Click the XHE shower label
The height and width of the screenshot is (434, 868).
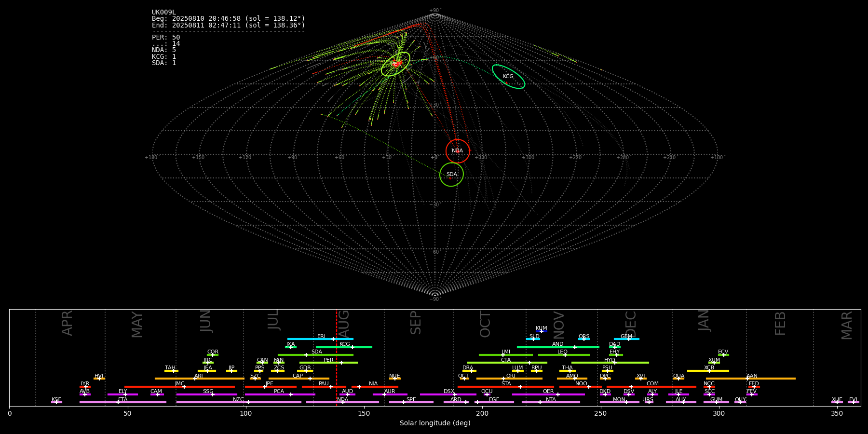click(x=837, y=400)
